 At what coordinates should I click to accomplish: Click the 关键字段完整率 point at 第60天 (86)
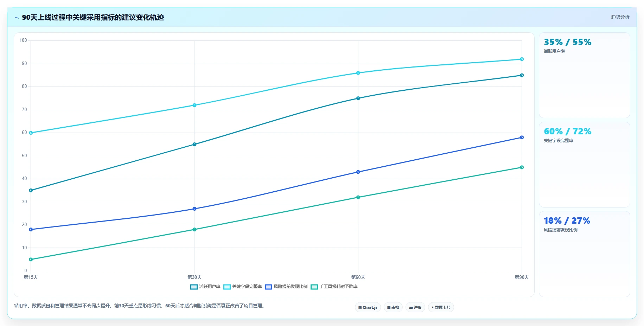(x=358, y=73)
